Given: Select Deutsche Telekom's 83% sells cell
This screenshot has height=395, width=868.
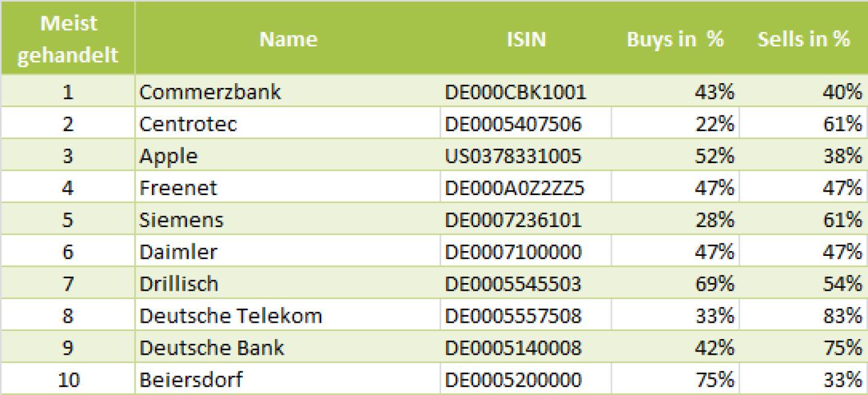Looking at the screenshot, I should tap(842, 316).
